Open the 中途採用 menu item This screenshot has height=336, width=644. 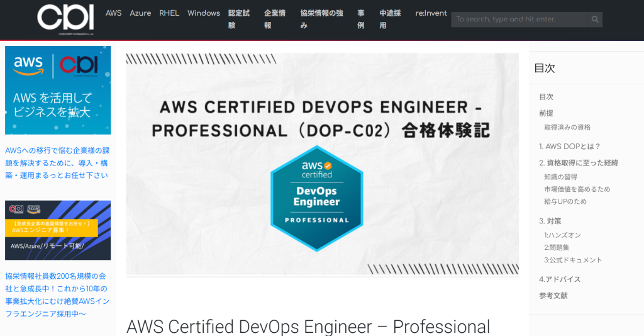point(390,20)
